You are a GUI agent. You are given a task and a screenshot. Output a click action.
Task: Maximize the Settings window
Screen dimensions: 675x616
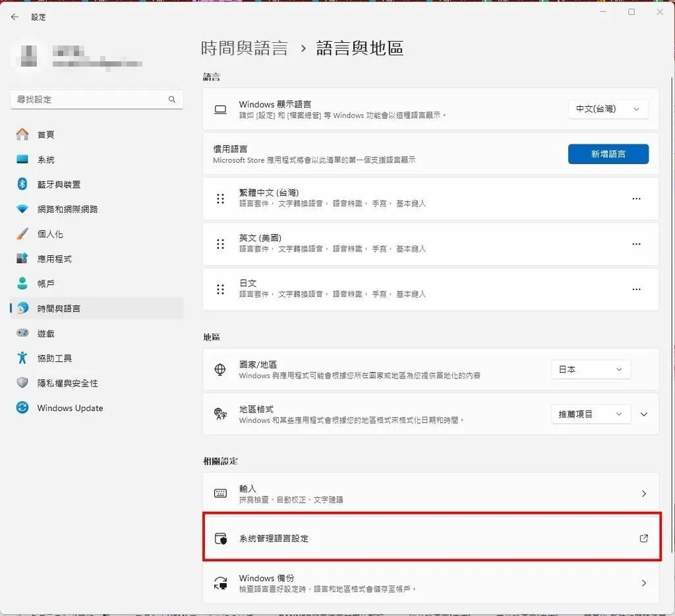[631, 12]
